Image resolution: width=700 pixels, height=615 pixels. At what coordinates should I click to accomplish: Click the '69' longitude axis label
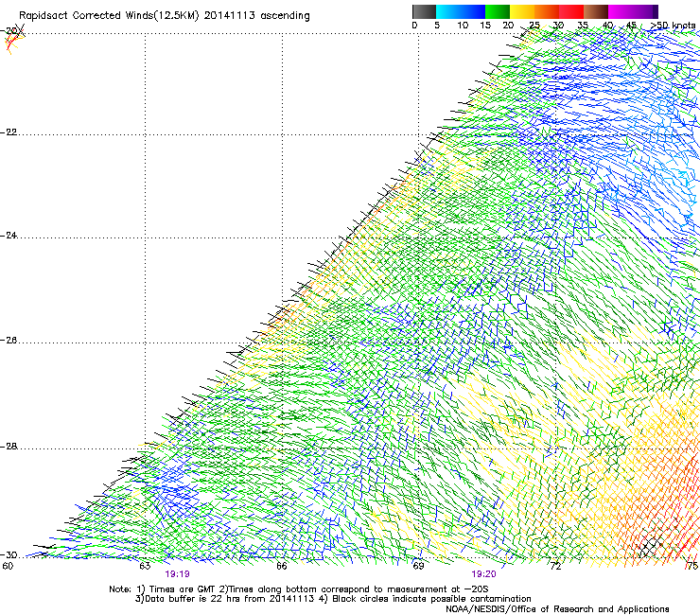(x=418, y=567)
